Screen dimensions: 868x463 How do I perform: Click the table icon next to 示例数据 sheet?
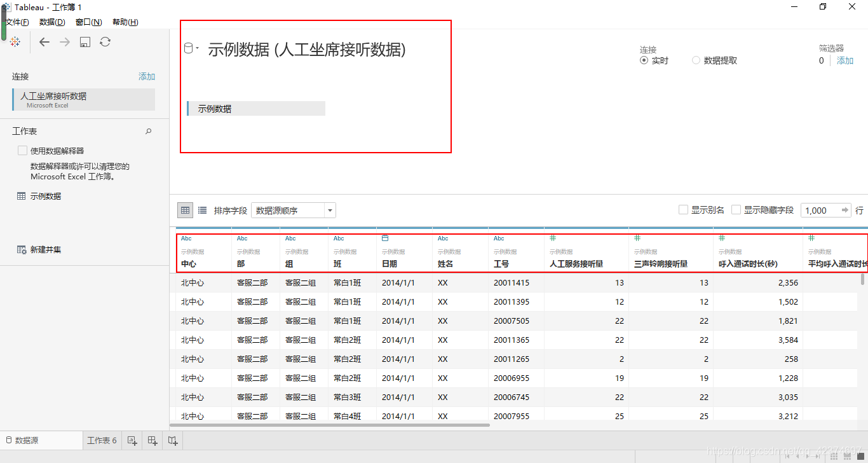[x=22, y=196]
